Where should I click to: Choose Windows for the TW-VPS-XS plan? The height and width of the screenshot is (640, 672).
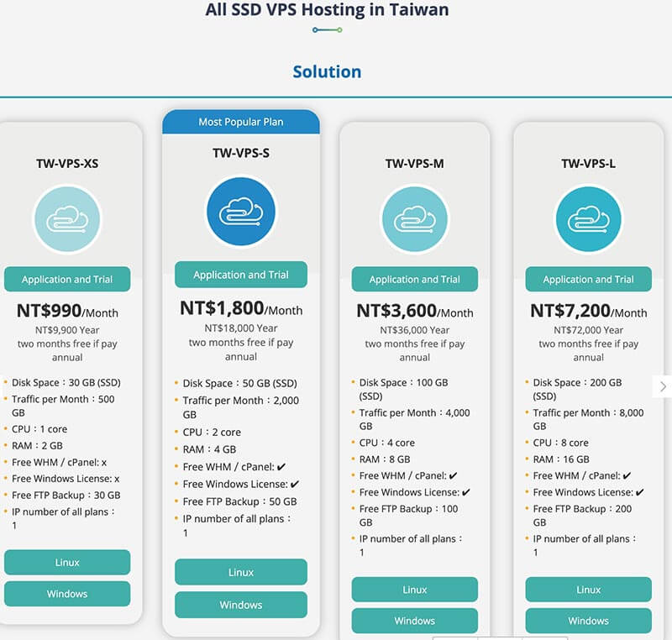click(x=67, y=594)
